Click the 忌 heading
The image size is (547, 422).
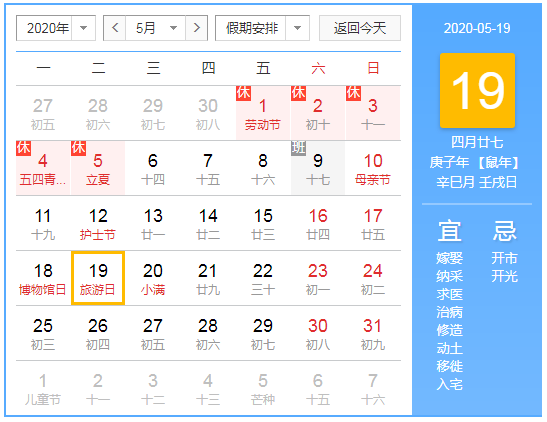pos(504,231)
